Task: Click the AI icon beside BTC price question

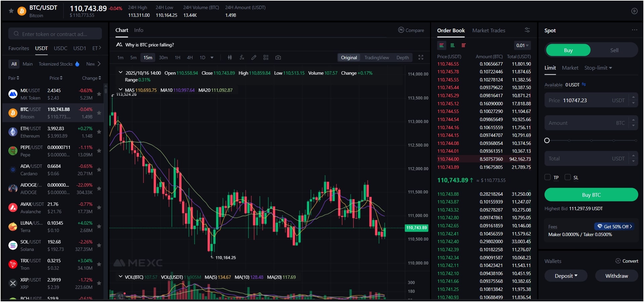Action: pyautogui.click(x=119, y=45)
